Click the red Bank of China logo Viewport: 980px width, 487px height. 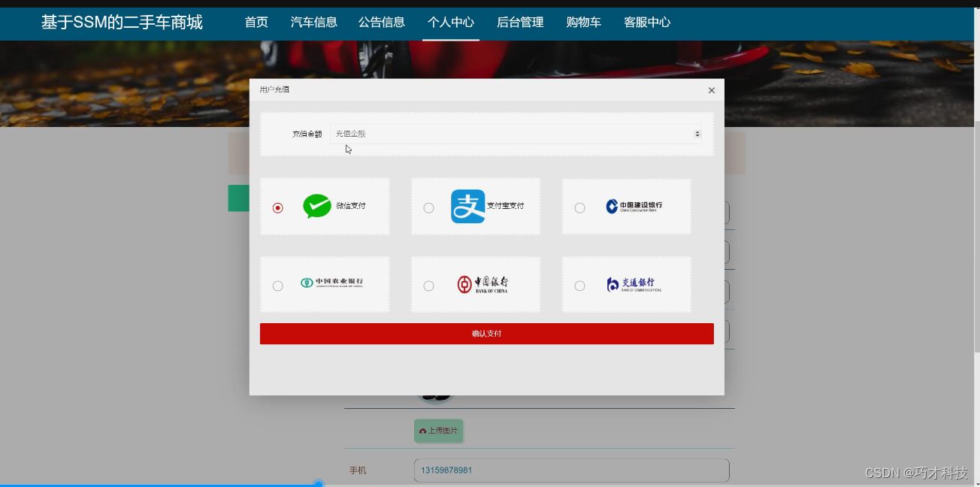tap(483, 284)
